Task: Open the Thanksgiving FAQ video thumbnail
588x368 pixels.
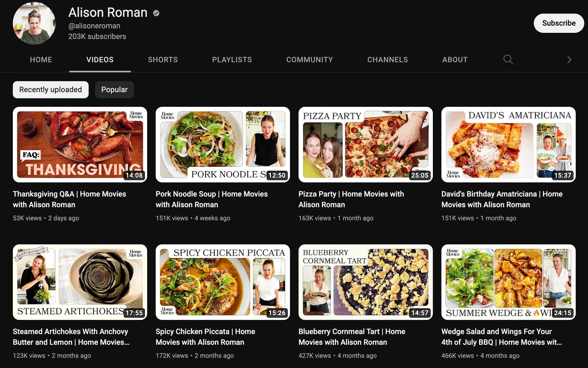Action: click(80, 144)
